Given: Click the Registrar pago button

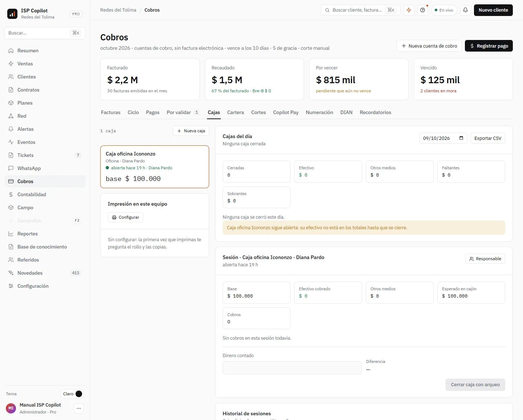Looking at the screenshot, I should coord(489,46).
